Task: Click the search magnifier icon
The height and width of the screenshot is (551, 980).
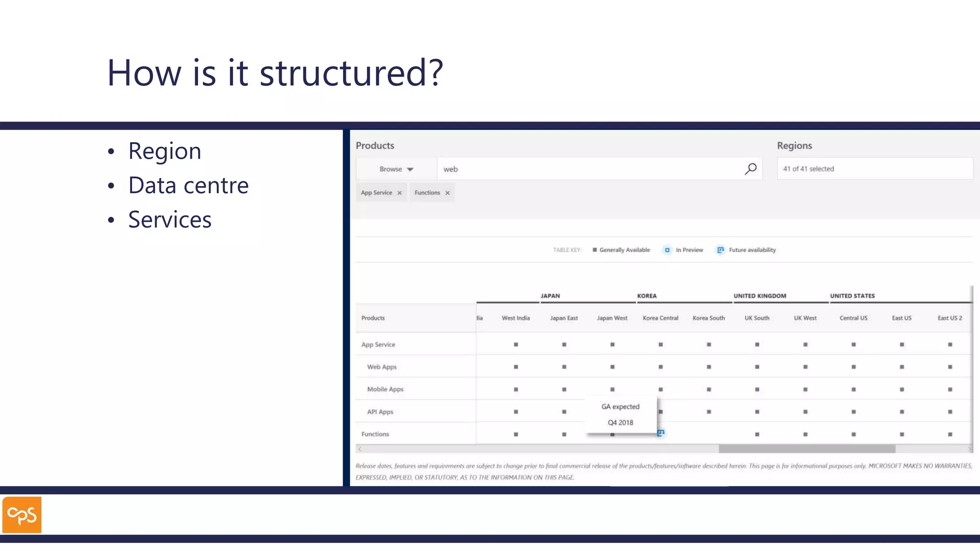Action: [x=750, y=169]
